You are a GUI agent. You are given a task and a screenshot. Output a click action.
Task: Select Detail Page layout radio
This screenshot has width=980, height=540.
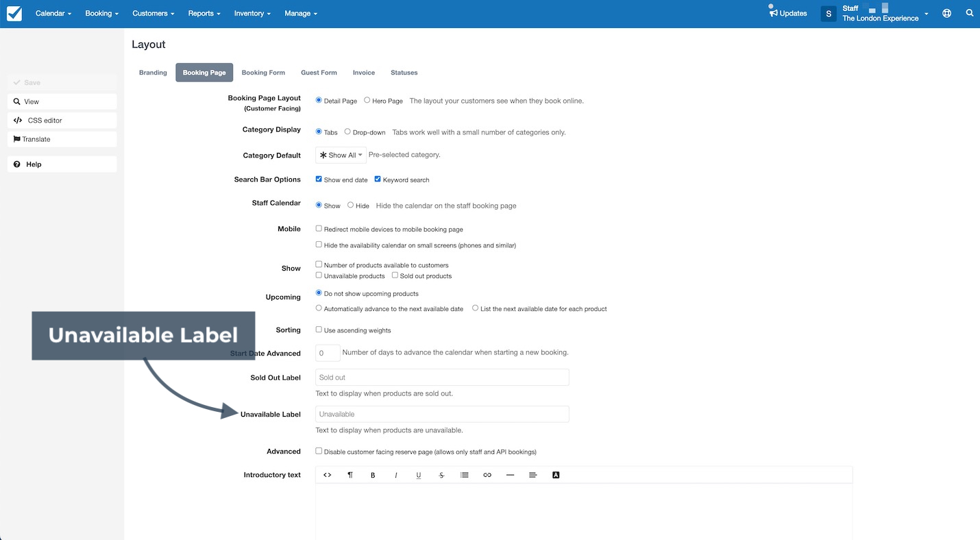click(319, 100)
